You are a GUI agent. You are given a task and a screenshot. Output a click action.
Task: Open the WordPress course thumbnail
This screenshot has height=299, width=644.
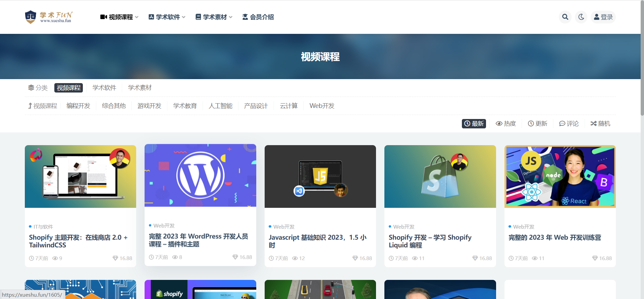pos(200,175)
